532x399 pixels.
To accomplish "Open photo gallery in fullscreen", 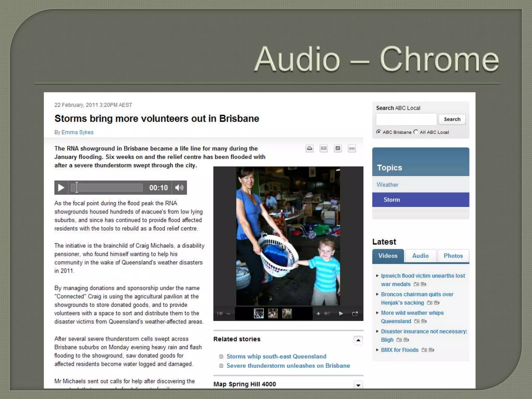I will (355, 314).
